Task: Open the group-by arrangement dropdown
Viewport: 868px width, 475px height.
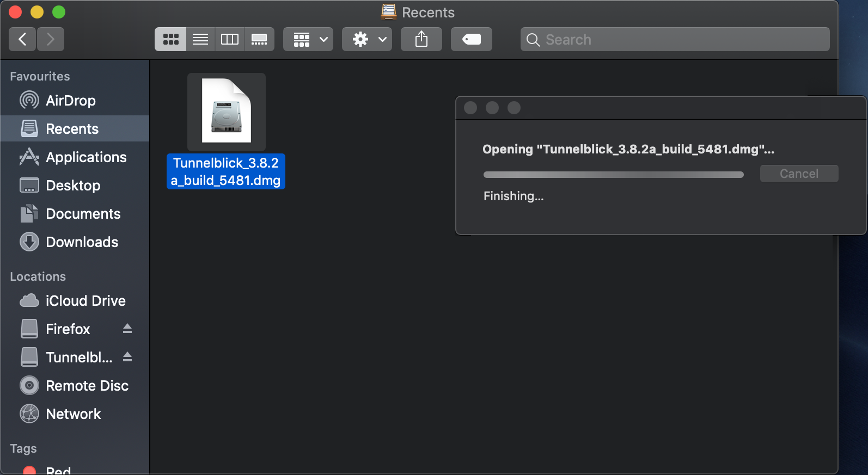Action: tap(308, 39)
